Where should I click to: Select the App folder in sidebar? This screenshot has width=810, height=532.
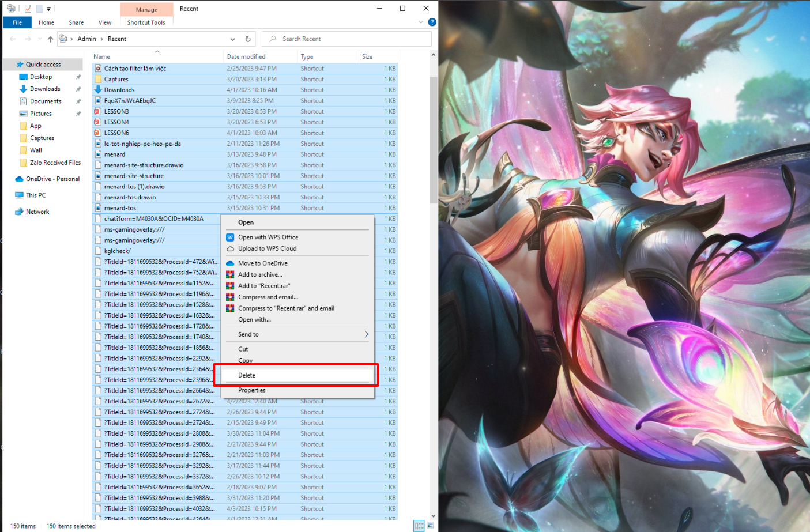[x=36, y=126]
